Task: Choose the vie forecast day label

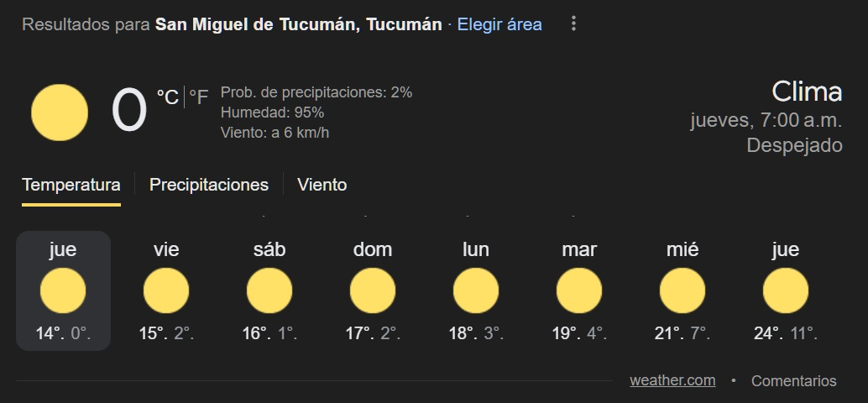Action: (x=166, y=249)
